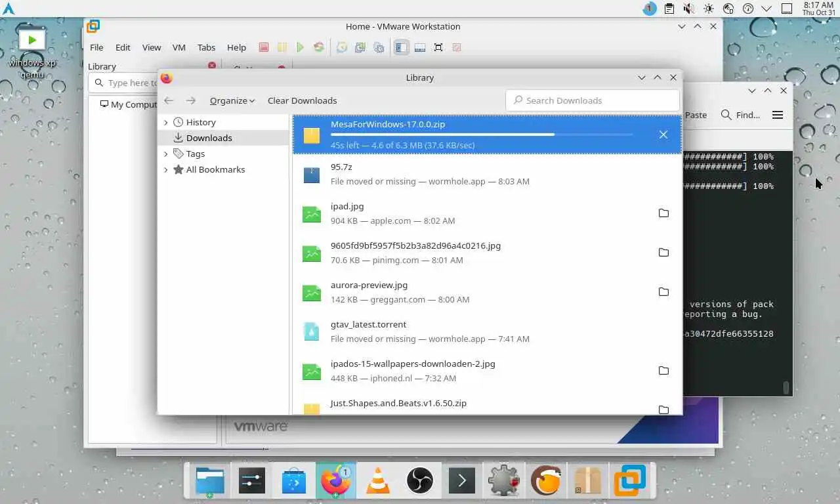840x504 pixels.
Task: Open VMware Tabs menu
Action: [x=206, y=47]
